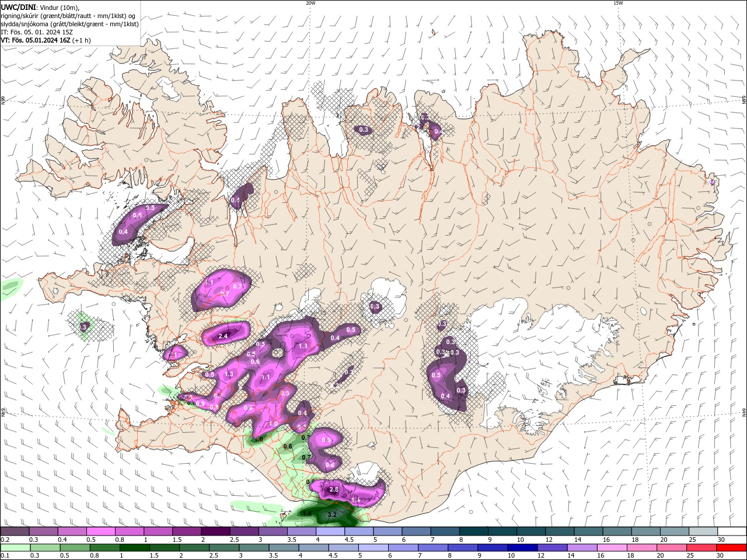This screenshot has height=560, width=747.
Task: Click the 25 label on top scale row
Action: 692,540
